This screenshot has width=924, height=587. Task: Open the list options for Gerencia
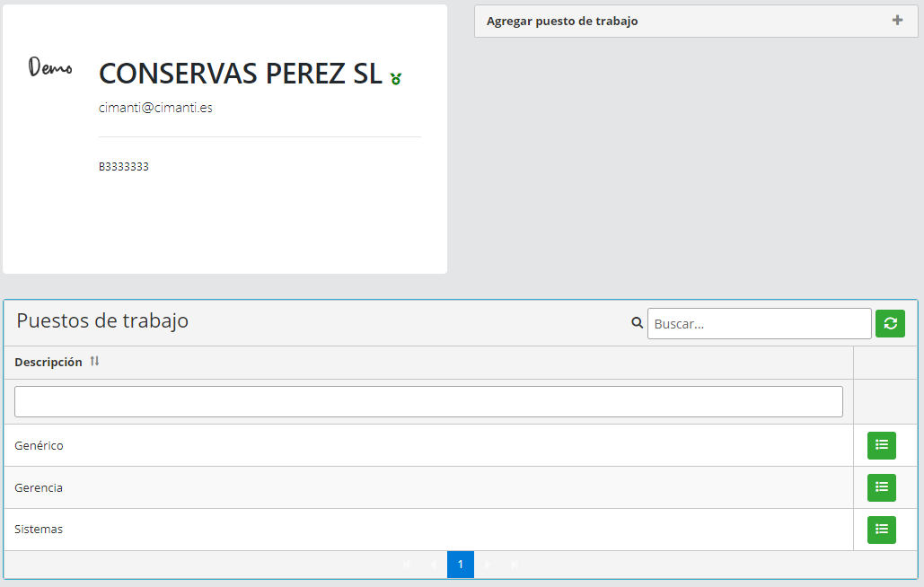pyautogui.click(x=881, y=487)
